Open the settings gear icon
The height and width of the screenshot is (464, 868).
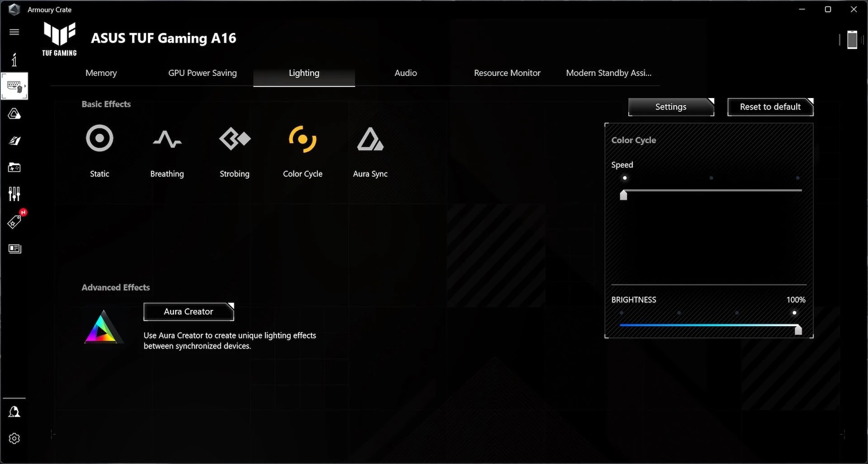click(14, 438)
